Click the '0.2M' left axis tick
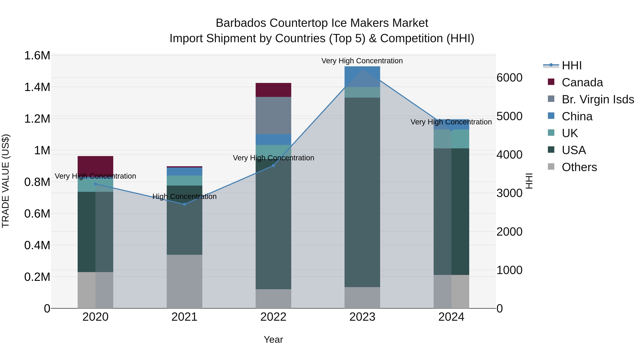The height and width of the screenshot is (362, 644). 37,277
